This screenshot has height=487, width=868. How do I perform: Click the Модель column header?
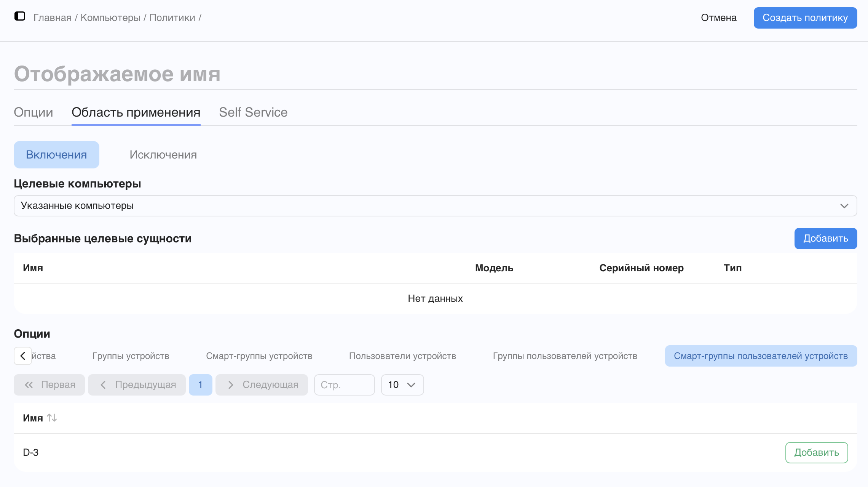[494, 268]
